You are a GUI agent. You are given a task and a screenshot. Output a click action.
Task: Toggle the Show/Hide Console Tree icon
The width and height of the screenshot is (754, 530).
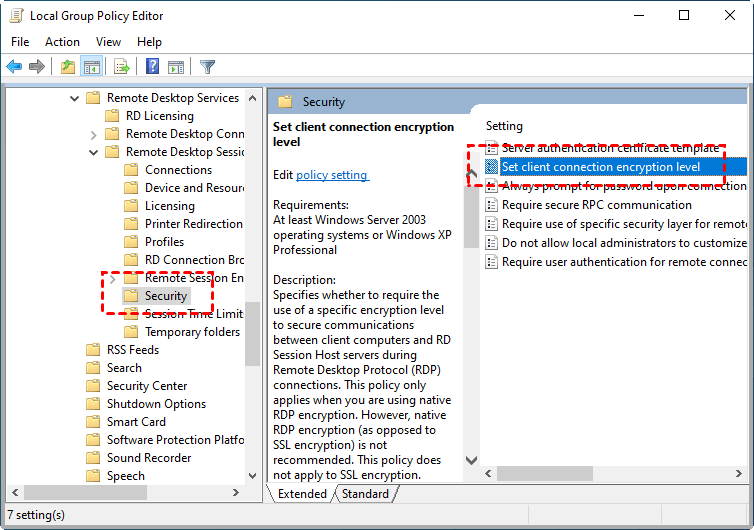[92, 67]
